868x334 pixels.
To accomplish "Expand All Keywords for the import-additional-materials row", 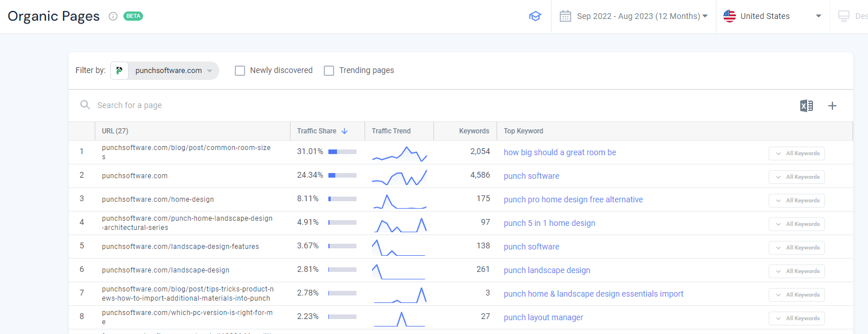I will [x=797, y=295].
